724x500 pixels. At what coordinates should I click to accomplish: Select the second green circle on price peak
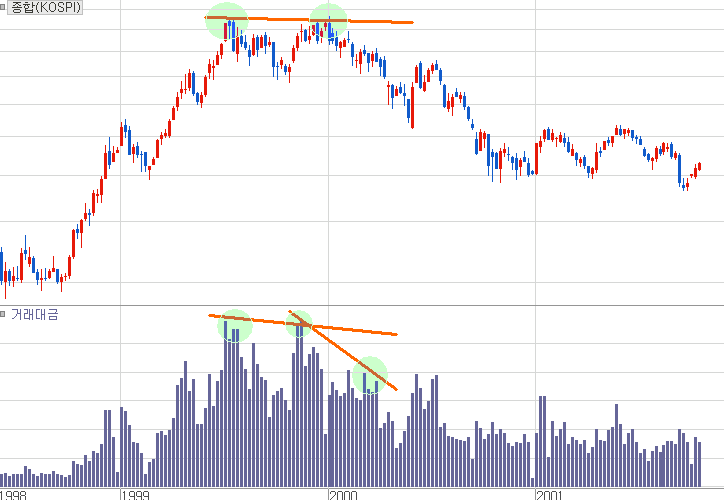point(328,23)
